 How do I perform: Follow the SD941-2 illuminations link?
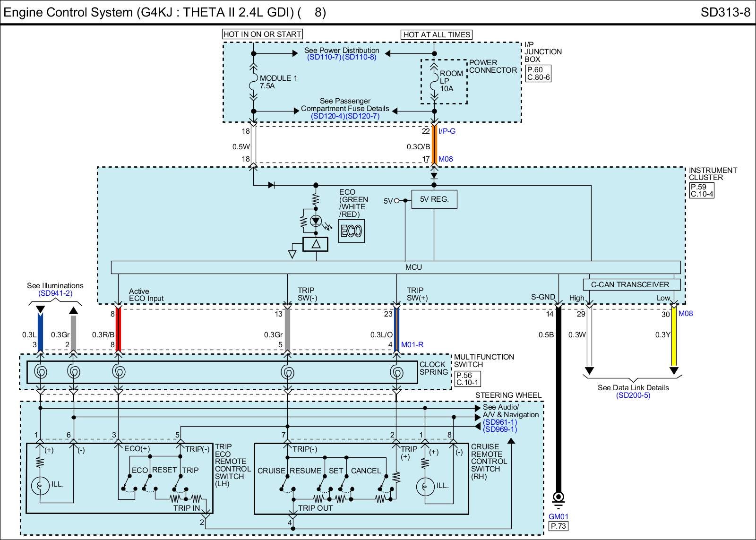[55, 293]
